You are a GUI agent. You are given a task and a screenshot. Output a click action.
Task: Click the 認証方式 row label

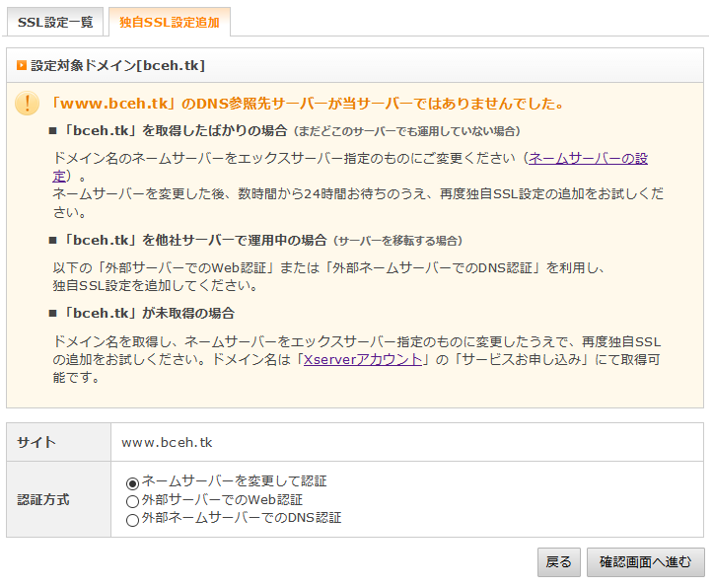point(43,500)
